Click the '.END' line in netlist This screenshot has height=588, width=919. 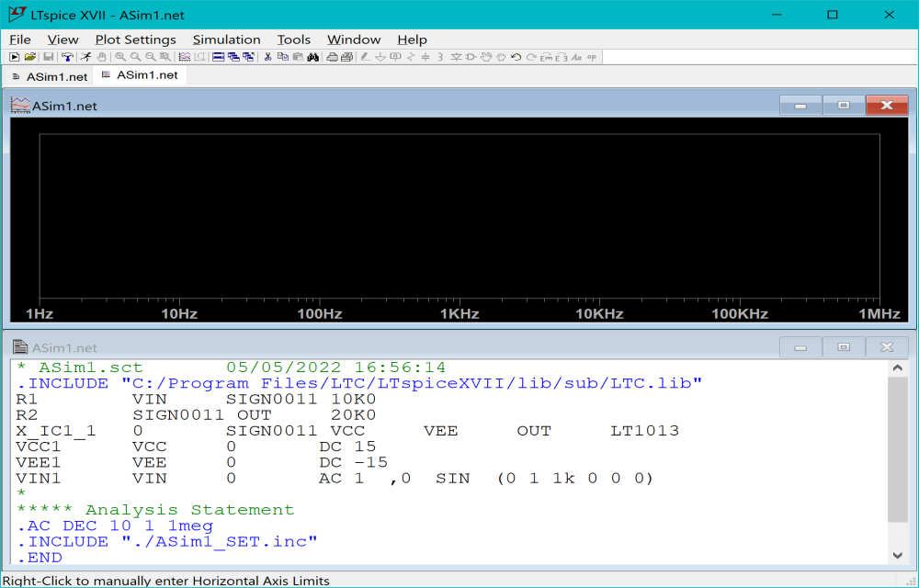click(40, 558)
